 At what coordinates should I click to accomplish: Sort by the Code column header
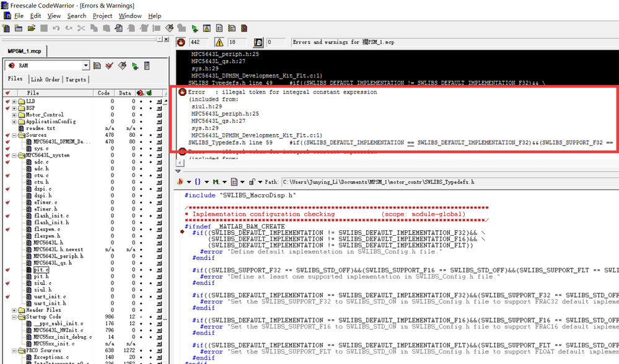pyautogui.click(x=104, y=93)
